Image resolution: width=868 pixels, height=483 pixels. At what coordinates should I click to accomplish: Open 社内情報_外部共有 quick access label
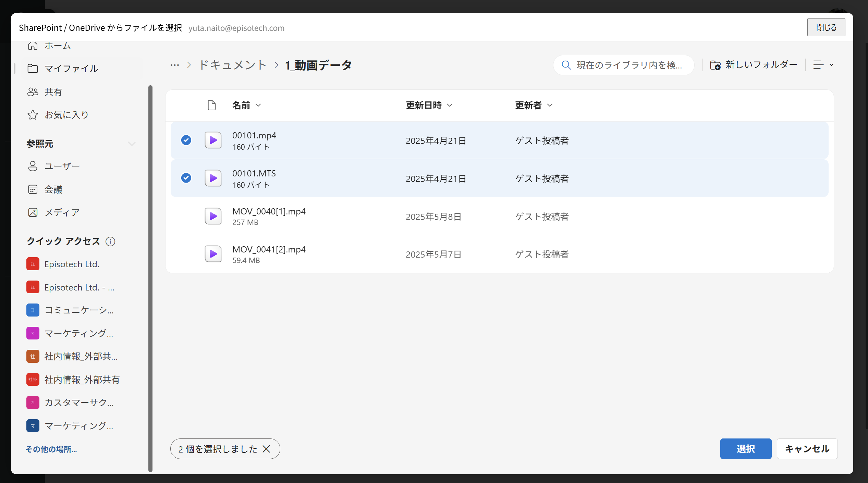coord(82,380)
